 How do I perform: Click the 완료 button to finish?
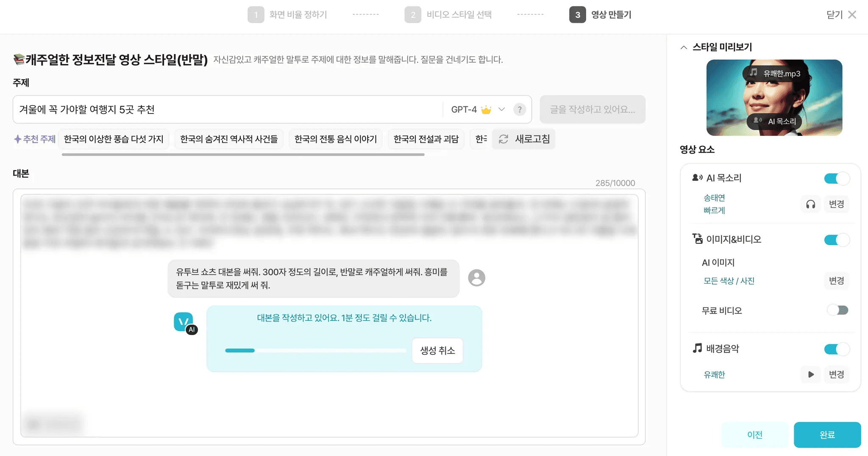827,434
